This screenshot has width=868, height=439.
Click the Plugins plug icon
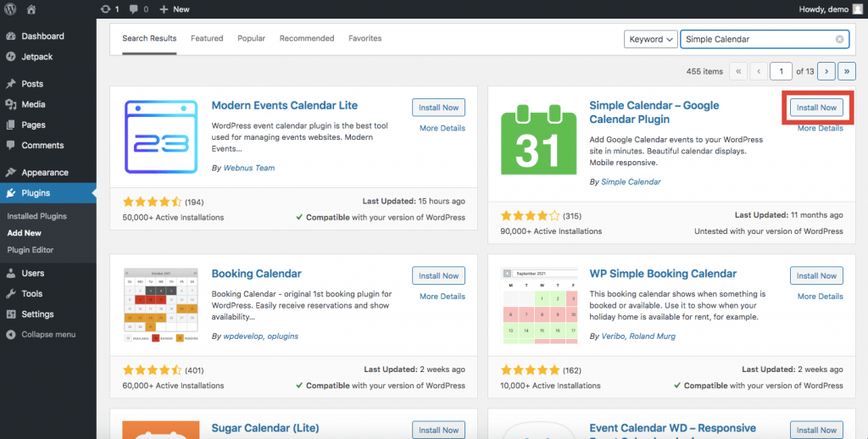point(10,192)
